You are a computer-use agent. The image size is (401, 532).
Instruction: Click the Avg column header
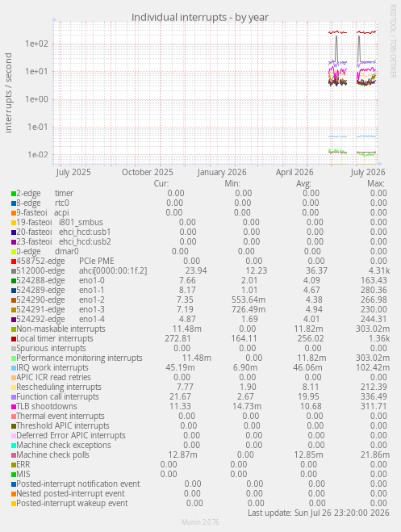pos(303,184)
